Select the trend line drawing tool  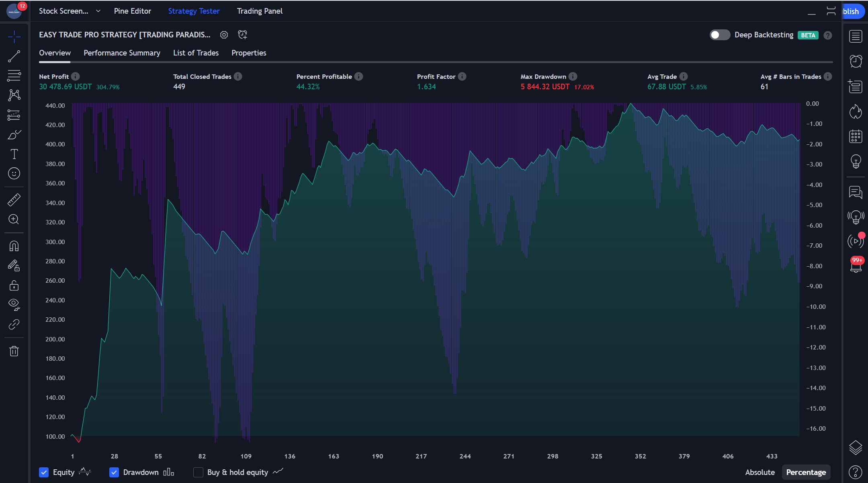click(x=14, y=56)
